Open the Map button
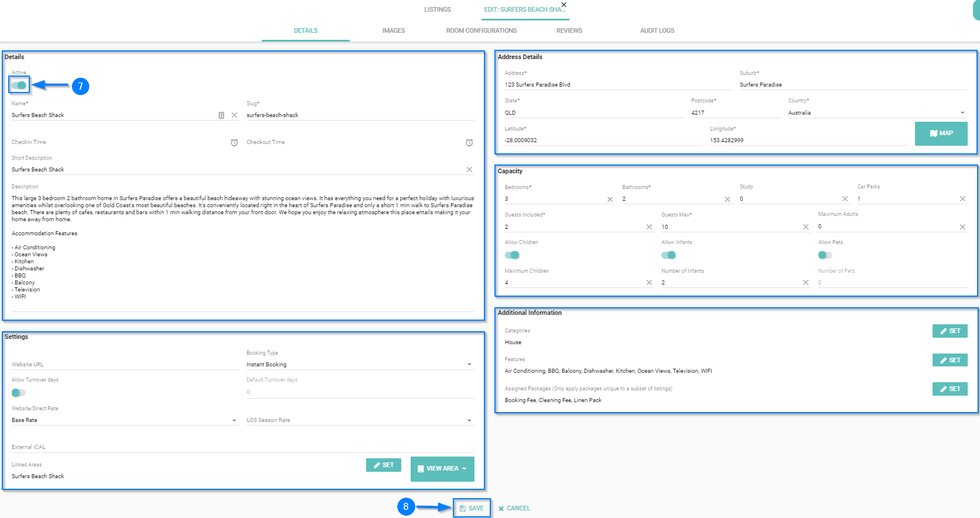The image size is (980, 518). click(941, 133)
